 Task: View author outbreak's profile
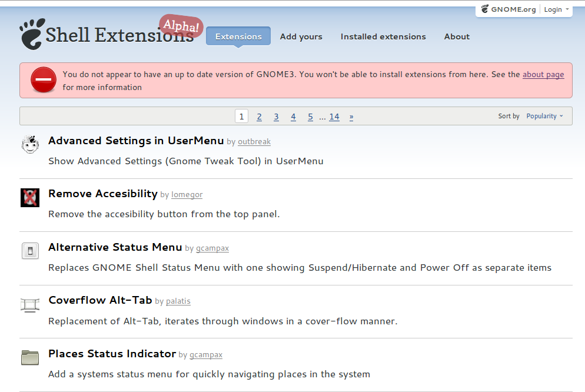(x=254, y=142)
